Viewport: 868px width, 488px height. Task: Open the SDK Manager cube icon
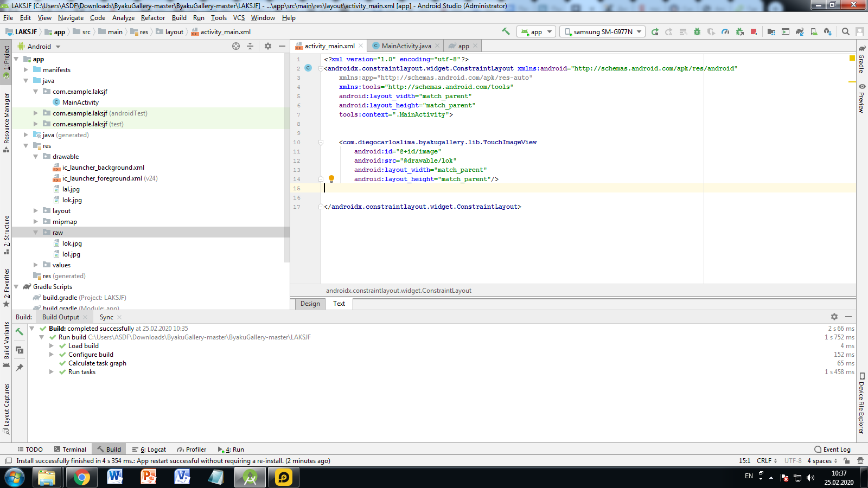click(828, 31)
